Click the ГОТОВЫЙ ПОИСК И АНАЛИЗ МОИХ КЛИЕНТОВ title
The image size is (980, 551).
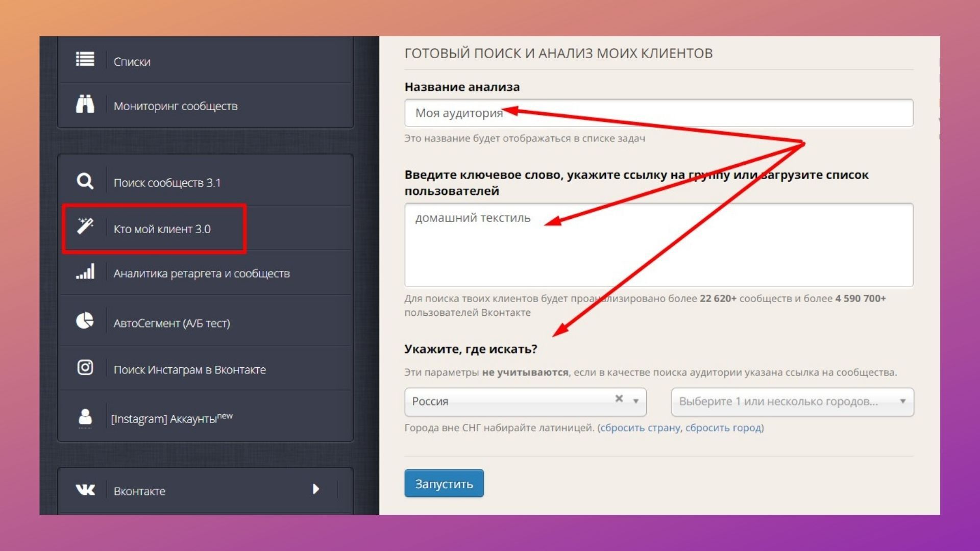[558, 53]
